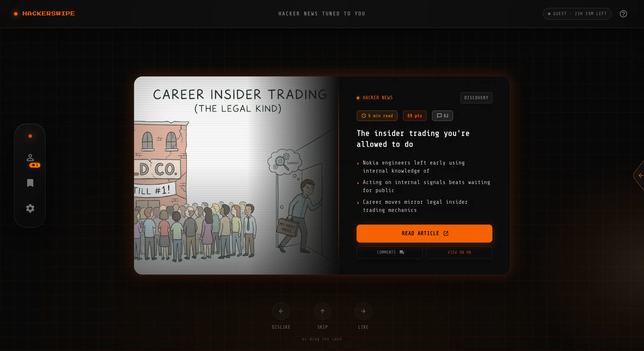Click the 62 comments count badge

[442, 116]
